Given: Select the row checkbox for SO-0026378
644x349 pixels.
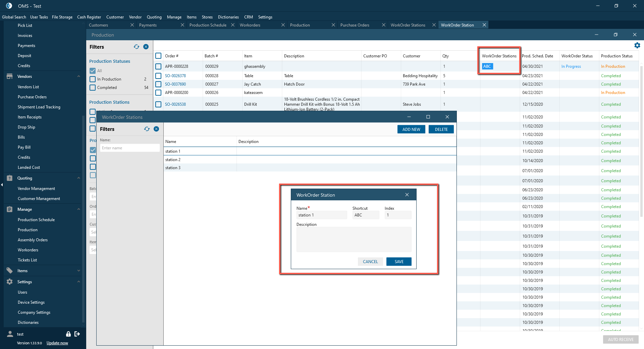Looking at the screenshot, I should pos(158,76).
